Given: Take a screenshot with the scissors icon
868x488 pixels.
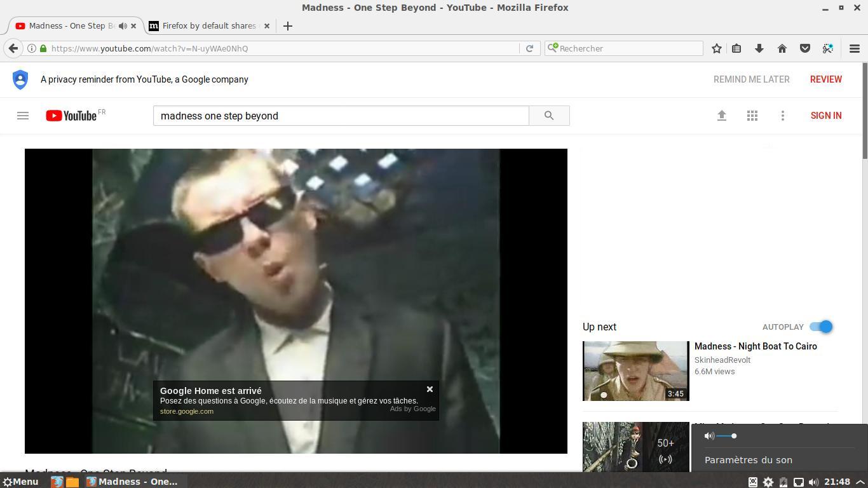Looking at the screenshot, I should click(827, 48).
